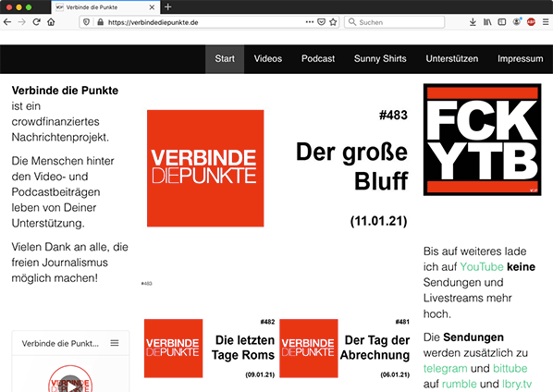The image size is (553, 392).
Task: Open the large episode #483 cover image
Action: pos(205,168)
